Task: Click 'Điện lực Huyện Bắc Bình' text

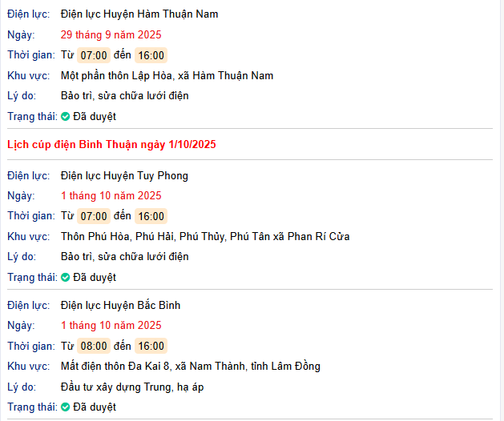Action: coord(121,305)
